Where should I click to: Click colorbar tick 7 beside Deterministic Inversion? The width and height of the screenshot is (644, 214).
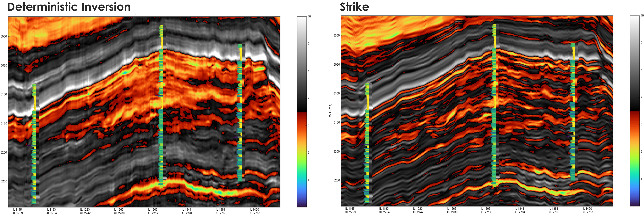click(x=309, y=98)
